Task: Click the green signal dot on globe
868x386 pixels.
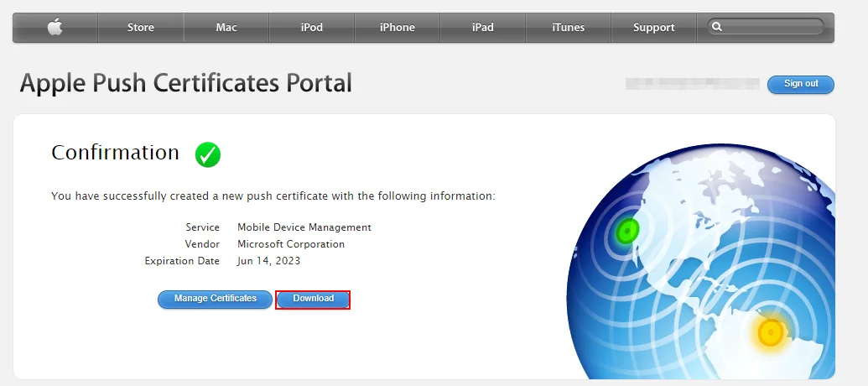Action: (x=627, y=229)
